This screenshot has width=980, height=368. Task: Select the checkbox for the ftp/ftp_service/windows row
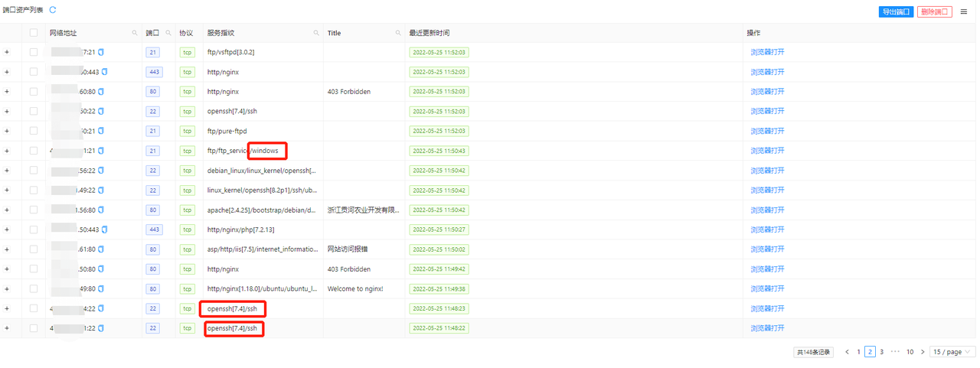pos(34,151)
